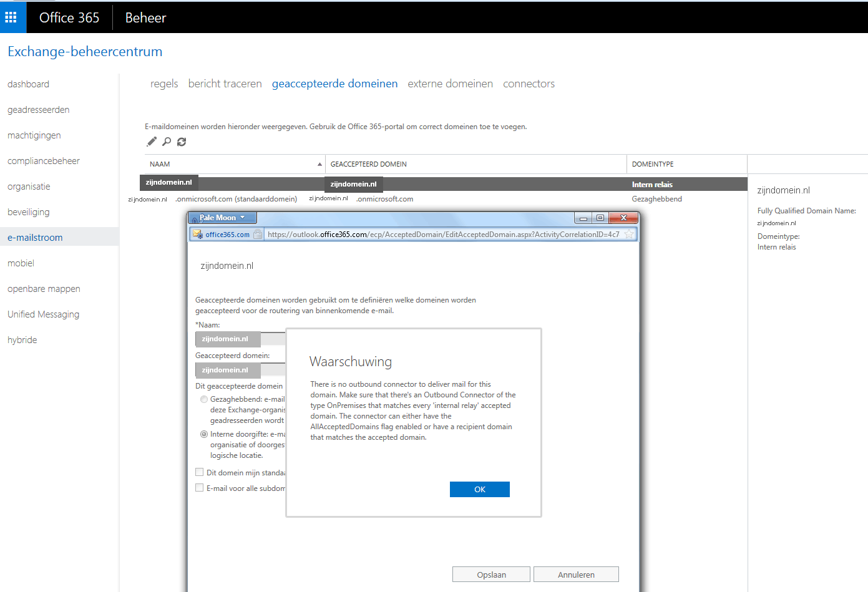The image size is (868, 592).
Task: Sort the list by the NAAM column
Action: (235, 164)
